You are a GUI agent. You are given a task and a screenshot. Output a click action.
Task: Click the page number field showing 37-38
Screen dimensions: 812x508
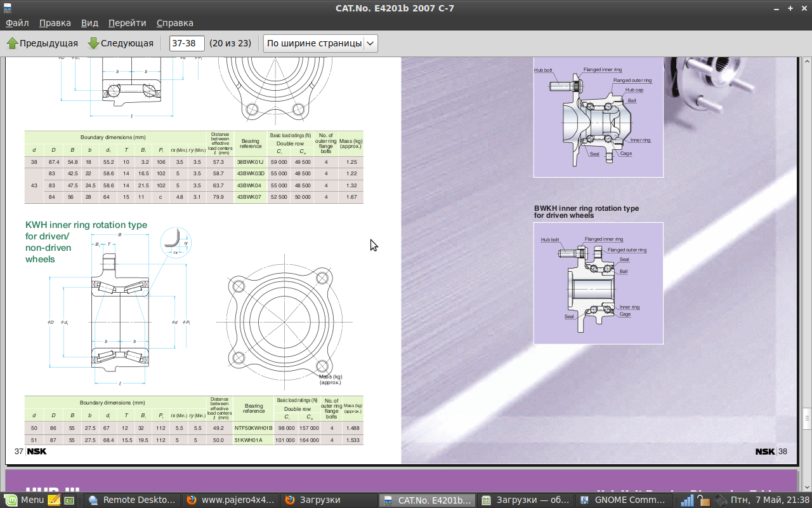click(187, 43)
